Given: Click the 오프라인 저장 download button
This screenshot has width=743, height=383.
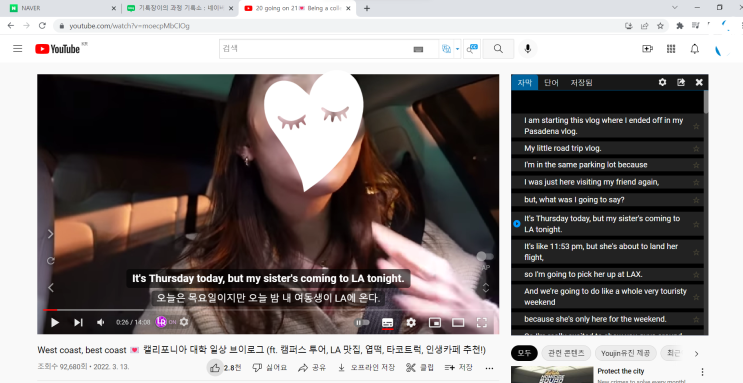Looking at the screenshot, I should (366, 367).
